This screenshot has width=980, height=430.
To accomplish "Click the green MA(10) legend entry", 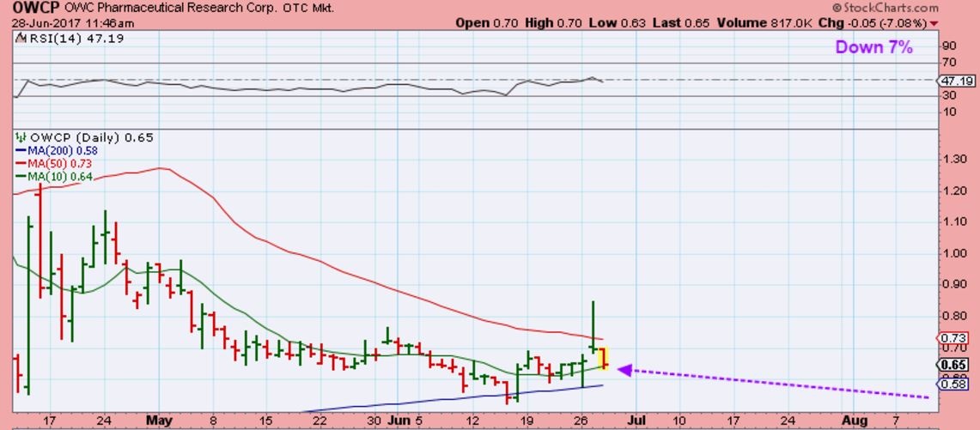I will (x=54, y=177).
